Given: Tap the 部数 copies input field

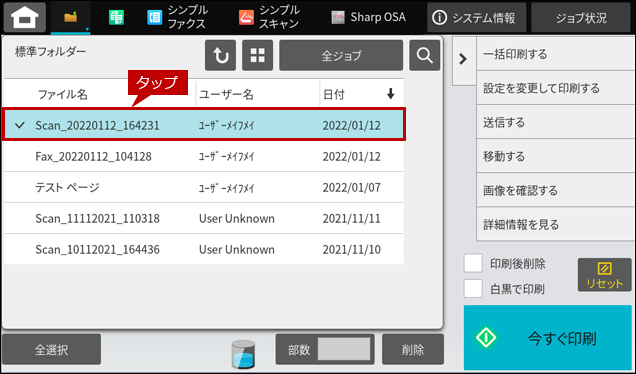Looking at the screenshot, I should [x=344, y=349].
